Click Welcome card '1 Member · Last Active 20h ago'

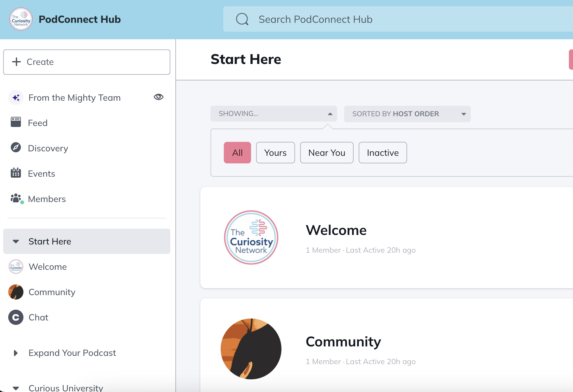(361, 250)
